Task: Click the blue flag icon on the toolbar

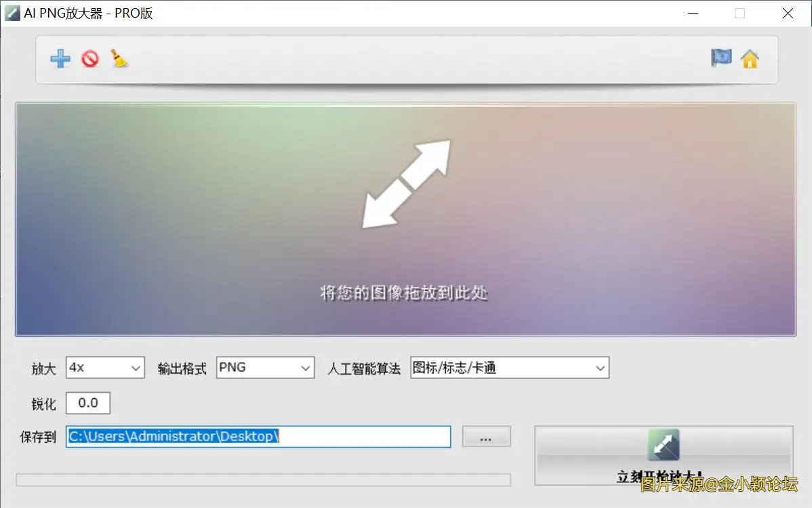Action: click(x=721, y=58)
